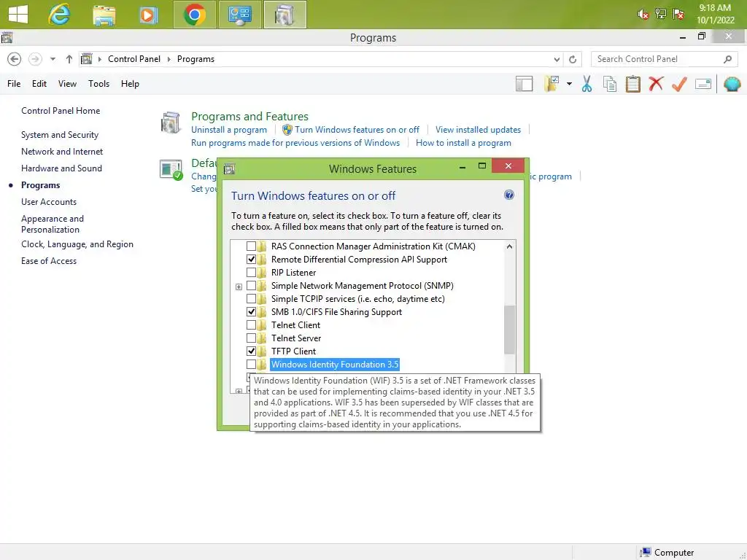Viewport: 747px width, 560px height.
Task: Click the Paste clipboard icon
Action: (632, 84)
